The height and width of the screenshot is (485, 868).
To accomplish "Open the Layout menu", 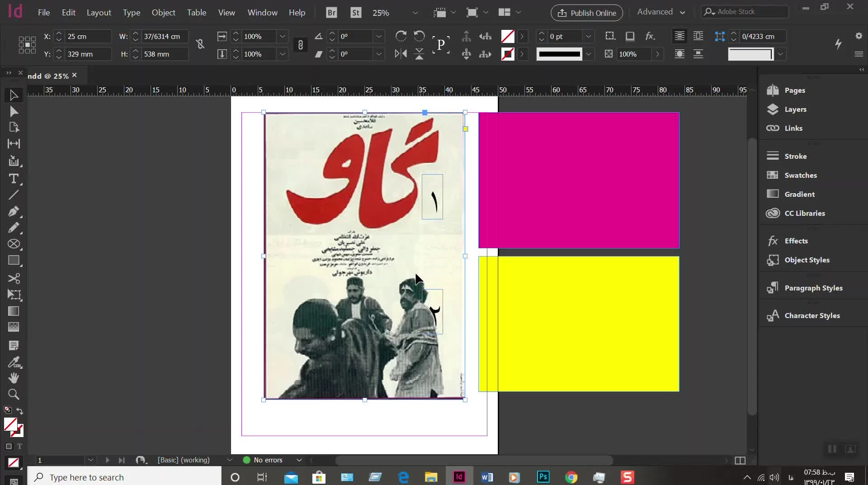I will (x=99, y=13).
